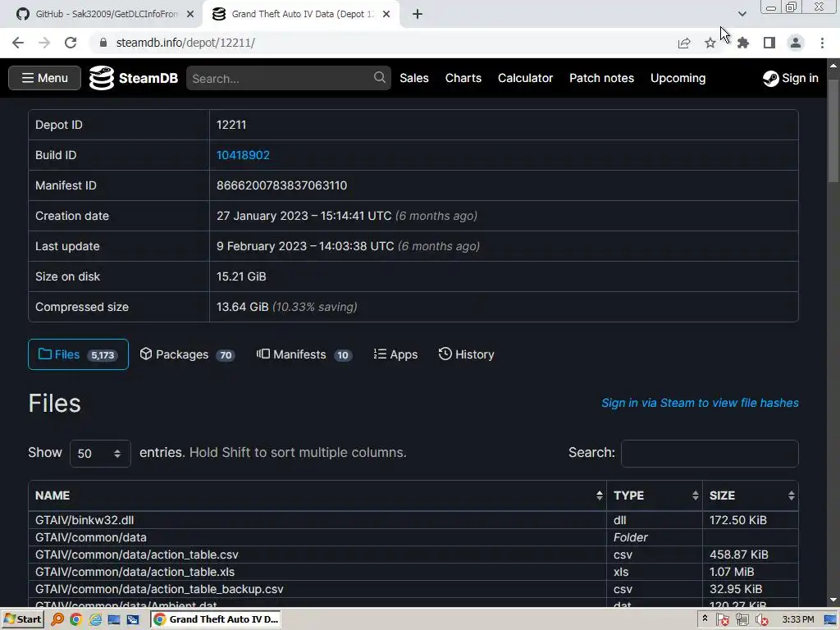Open the Charts page

[463, 78]
